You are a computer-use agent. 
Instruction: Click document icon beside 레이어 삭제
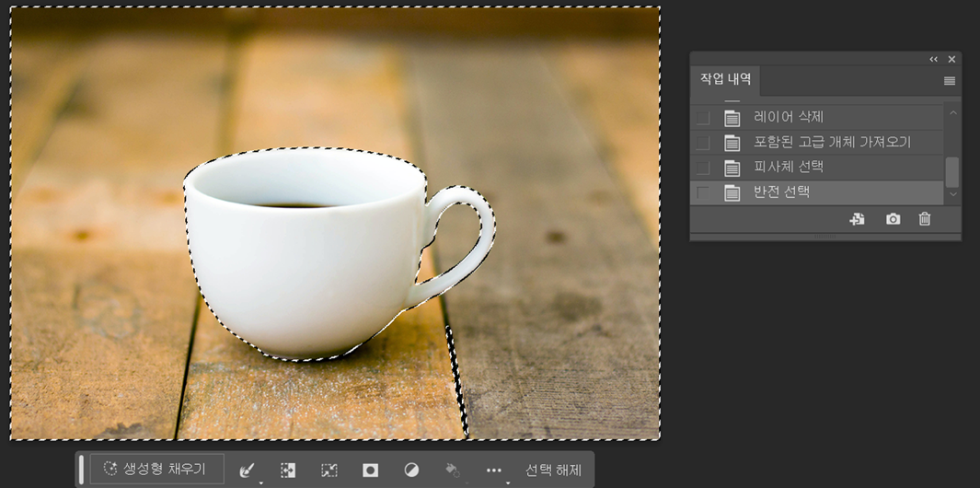(x=732, y=118)
